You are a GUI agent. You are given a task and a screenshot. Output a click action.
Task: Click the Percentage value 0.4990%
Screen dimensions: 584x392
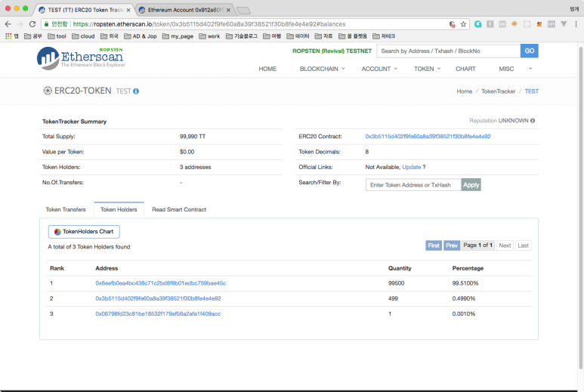tap(464, 298)
